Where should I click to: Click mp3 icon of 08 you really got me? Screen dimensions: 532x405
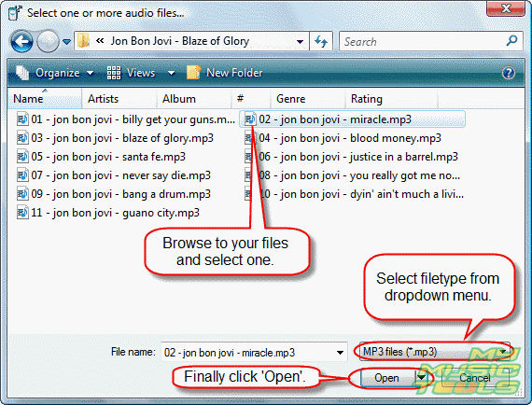click(x=248, y=175)
